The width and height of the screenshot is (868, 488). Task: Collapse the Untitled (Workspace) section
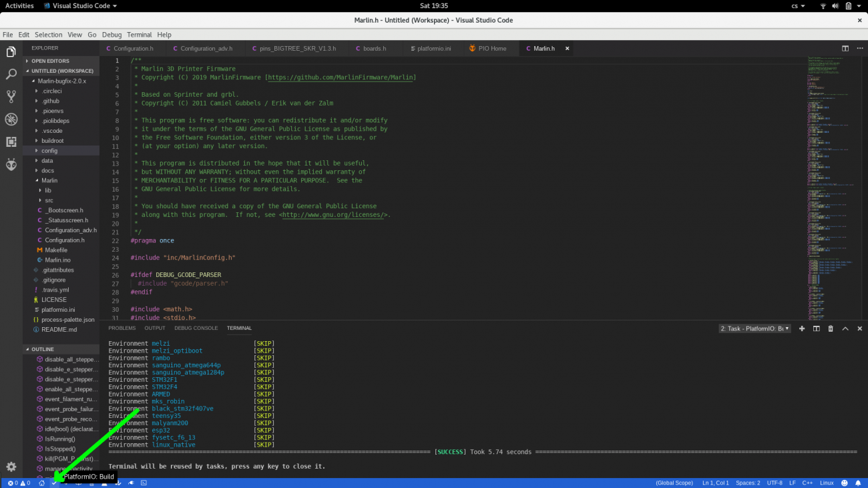(x=61, y=71)
